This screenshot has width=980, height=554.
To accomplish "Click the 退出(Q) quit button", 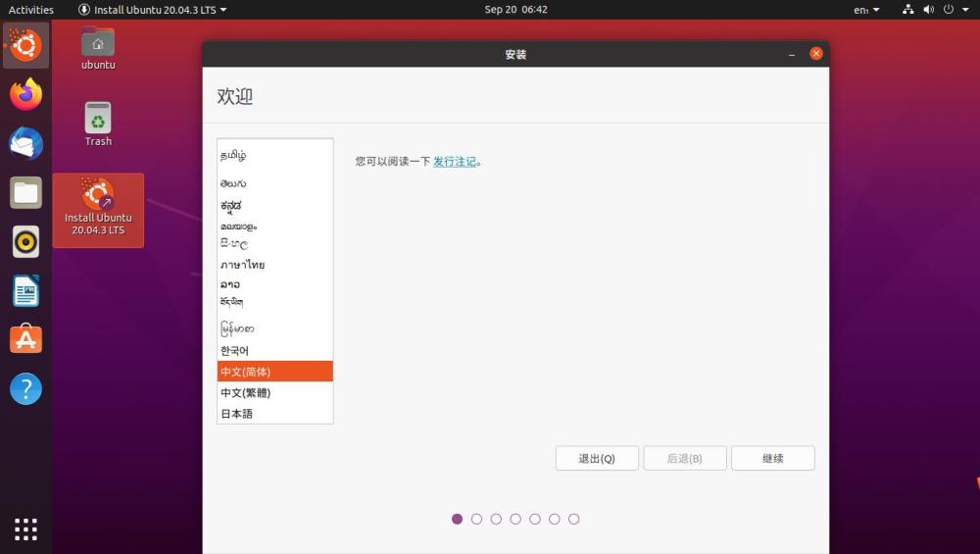I will tap(597, 458).
